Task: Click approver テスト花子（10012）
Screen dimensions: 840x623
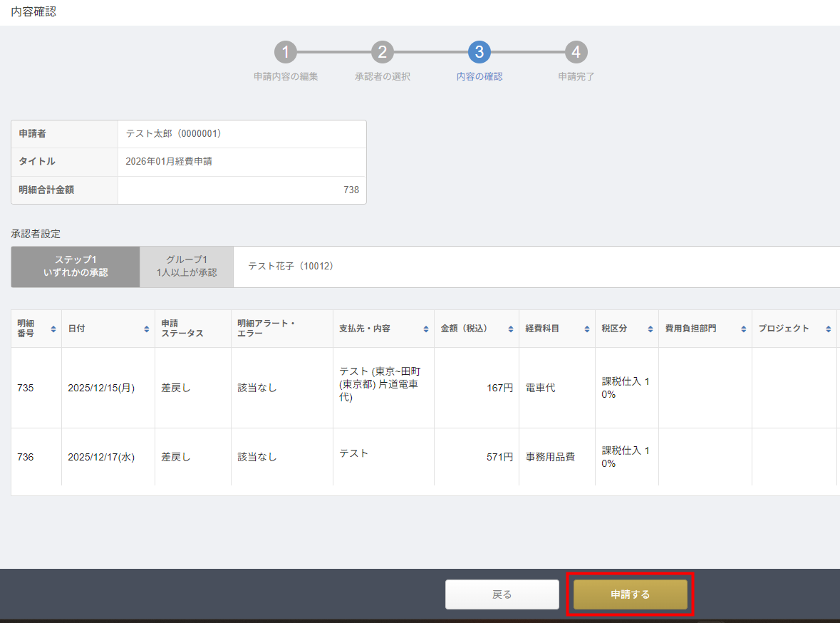Action: tap(291, 267)
